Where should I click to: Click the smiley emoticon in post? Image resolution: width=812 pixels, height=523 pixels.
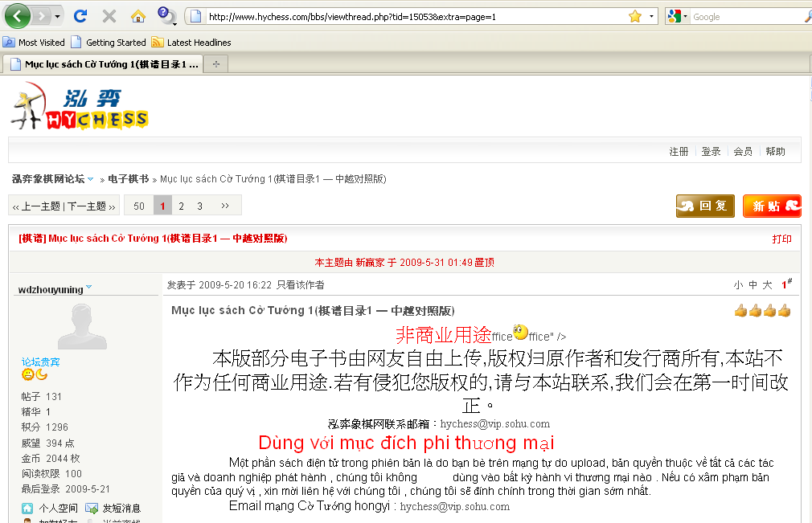tap(520, 332)
